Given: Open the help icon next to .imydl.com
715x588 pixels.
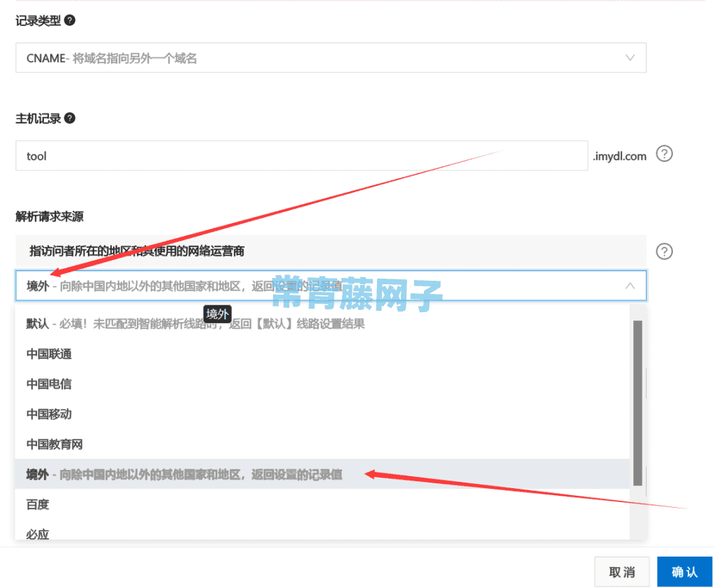Looking at the screenshot, I should click(664, 154).
